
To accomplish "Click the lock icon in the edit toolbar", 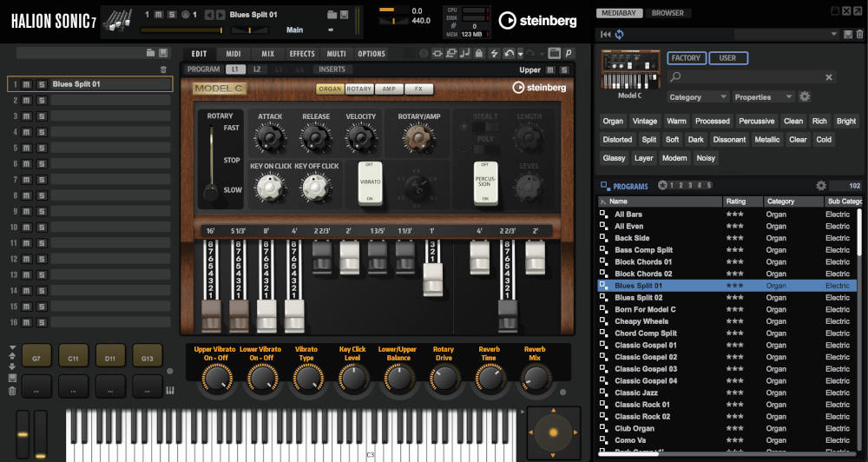I will (x=479, y=54).
